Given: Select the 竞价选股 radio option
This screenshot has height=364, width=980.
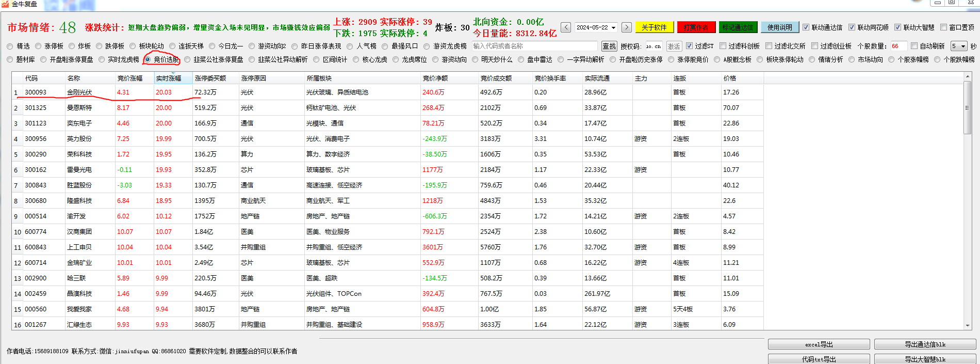Looking at the screenshot, I should click(x=148, y=59).
